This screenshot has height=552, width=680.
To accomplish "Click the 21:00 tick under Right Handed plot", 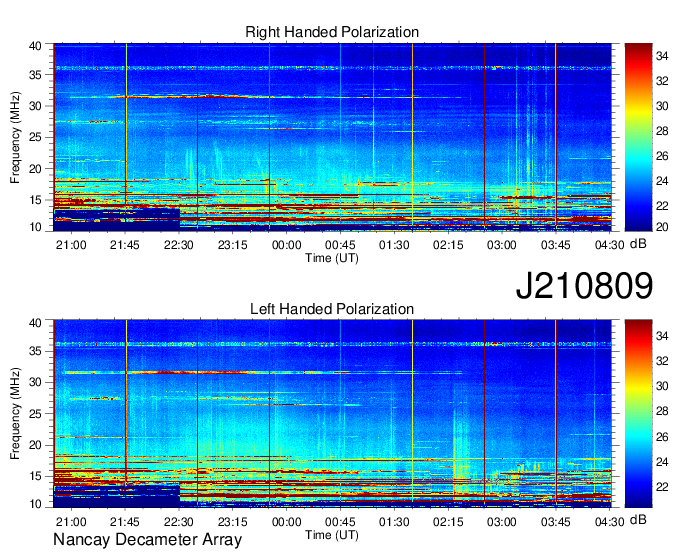I will click(x=71, y=245).
